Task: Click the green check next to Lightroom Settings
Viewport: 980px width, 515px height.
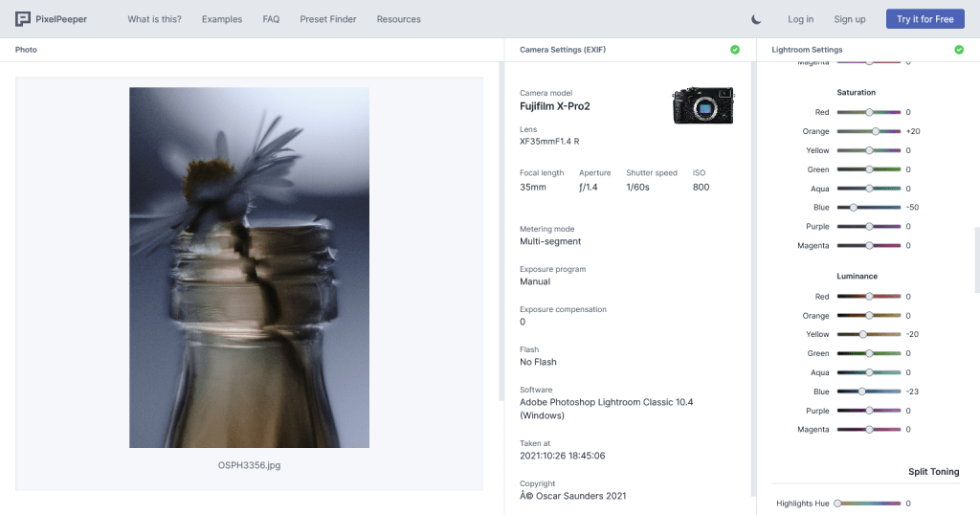Action: pos(959,50)
